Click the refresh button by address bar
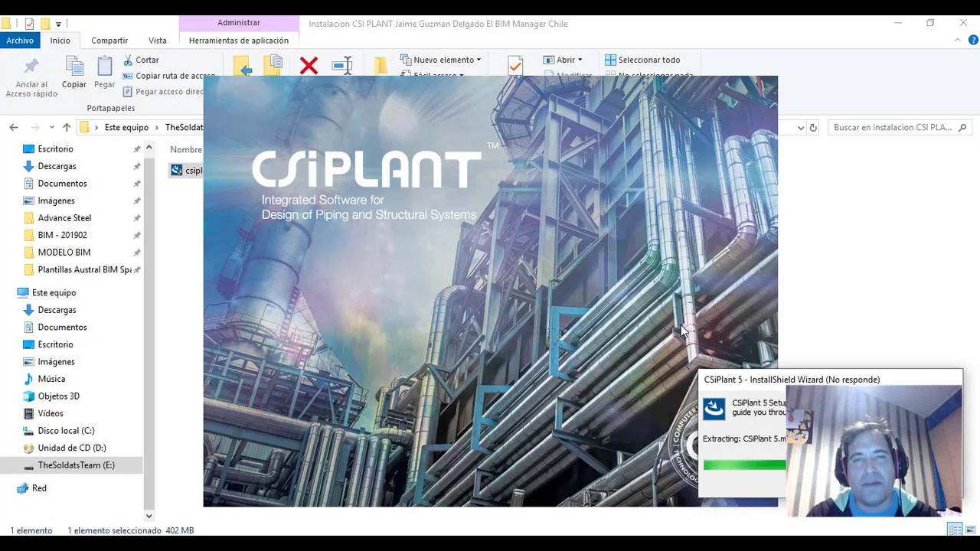This screenshot has width=980, height=551. point(813,128)
